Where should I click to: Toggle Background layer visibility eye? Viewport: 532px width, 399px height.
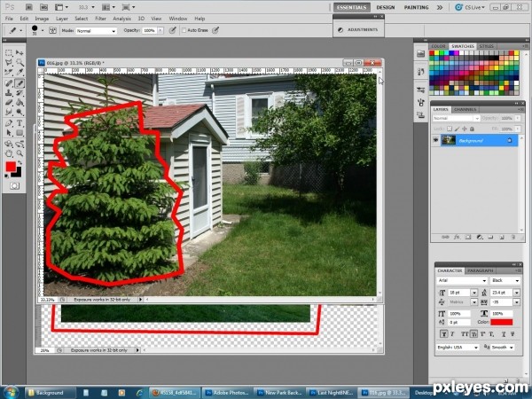click(436, 140)
